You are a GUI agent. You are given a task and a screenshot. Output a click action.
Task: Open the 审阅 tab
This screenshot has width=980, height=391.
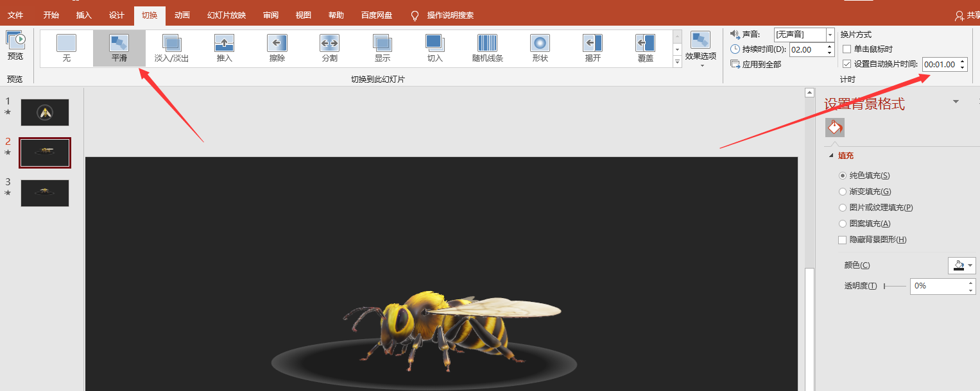click(271, 15)
